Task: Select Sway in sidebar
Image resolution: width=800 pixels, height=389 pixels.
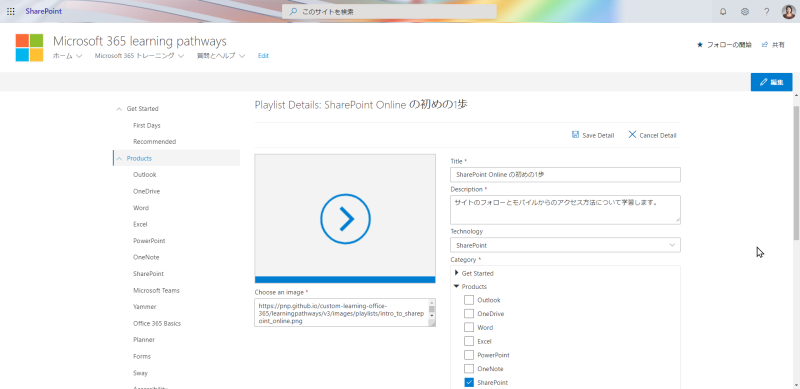Action: 140,373
